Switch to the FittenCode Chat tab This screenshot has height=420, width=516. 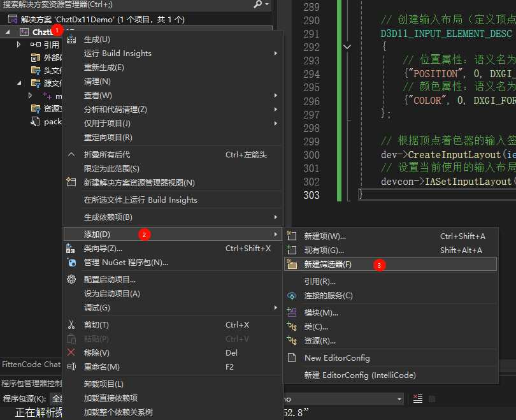click(x=31, y=365)
